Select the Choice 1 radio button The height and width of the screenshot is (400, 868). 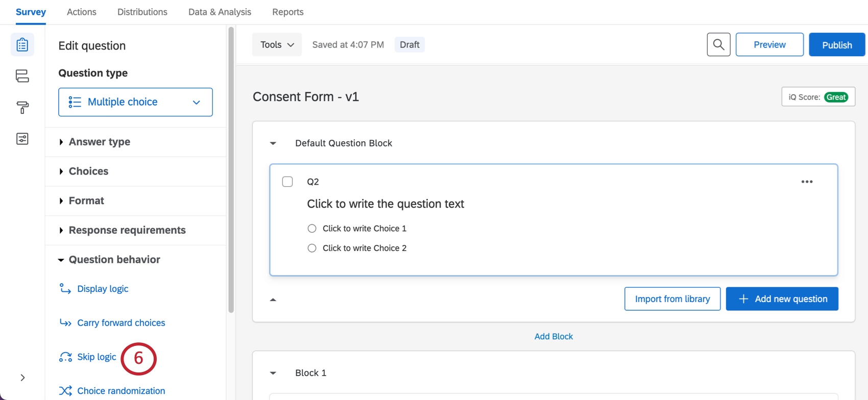pos(312,229)
